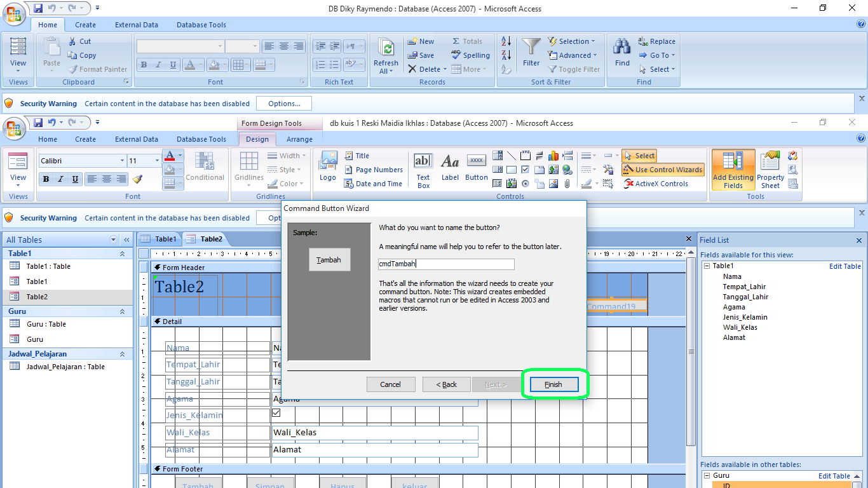Select the Line control tool

(512, 156)
